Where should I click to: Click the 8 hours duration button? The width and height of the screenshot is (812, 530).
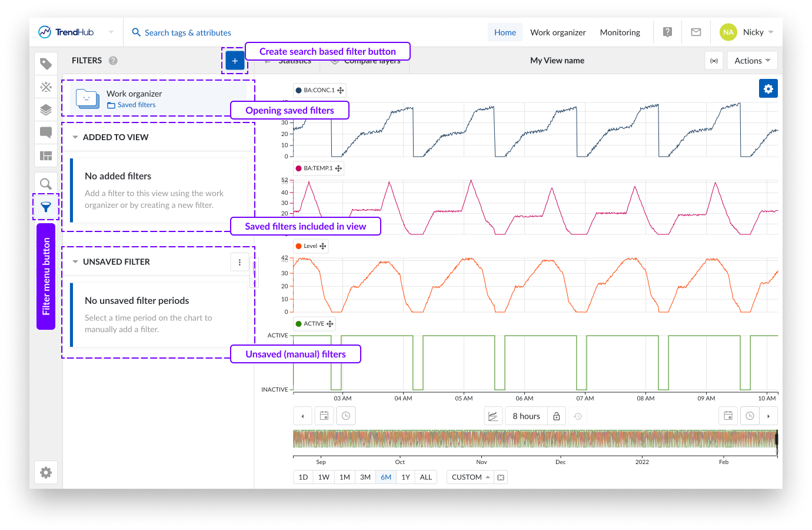click(526, 416)
